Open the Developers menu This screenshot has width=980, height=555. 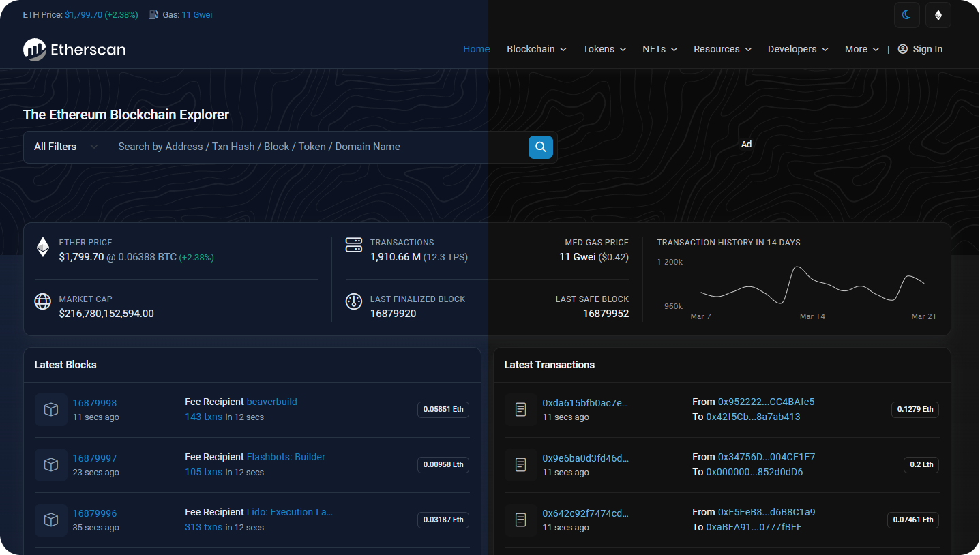coord(798,49)
